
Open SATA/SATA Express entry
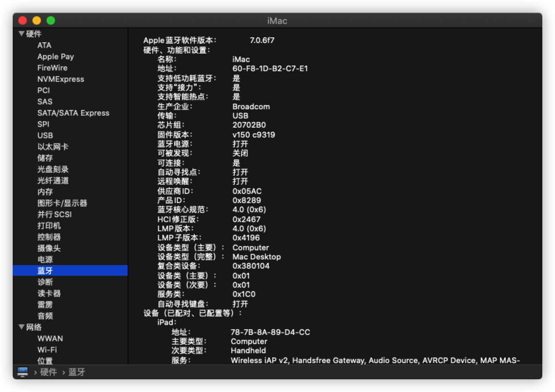73,113
